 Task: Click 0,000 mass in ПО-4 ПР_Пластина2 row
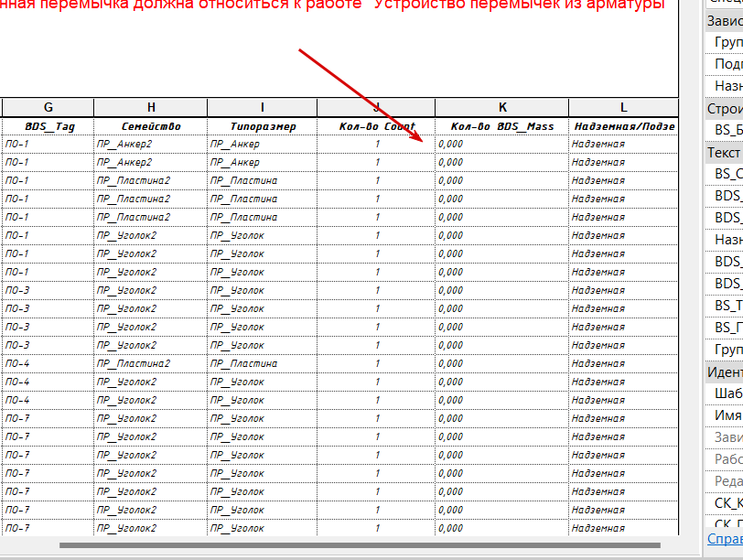(502, 363)
